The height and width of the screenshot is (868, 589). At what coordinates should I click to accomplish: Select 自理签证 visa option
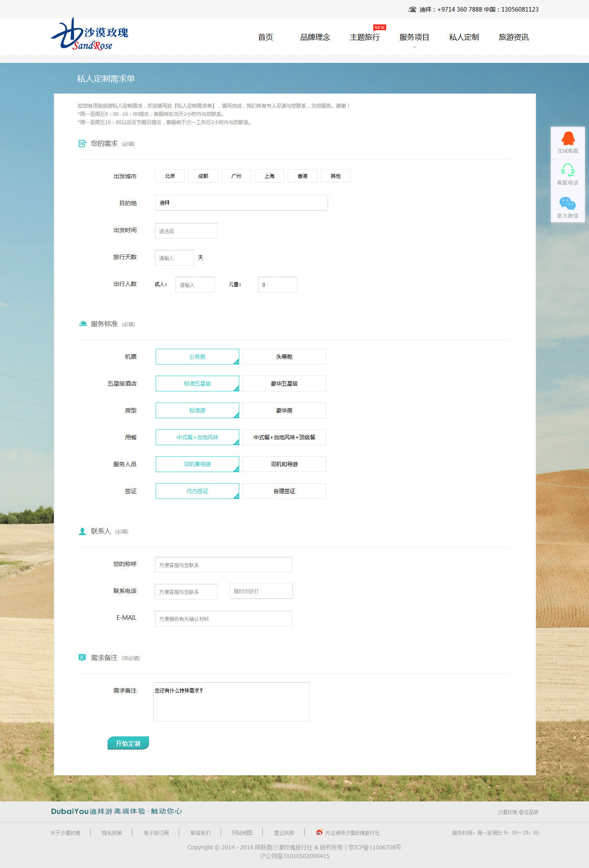(284, 491)
